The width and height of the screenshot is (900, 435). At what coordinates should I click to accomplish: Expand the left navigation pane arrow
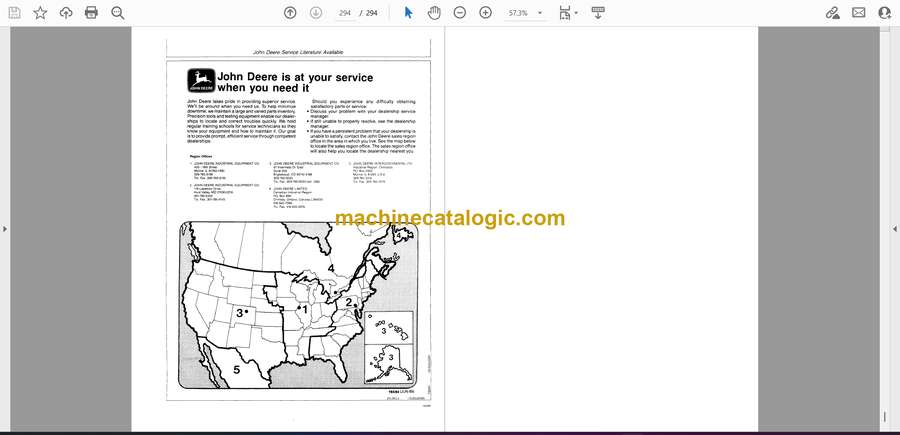click(x=5, y=229)
